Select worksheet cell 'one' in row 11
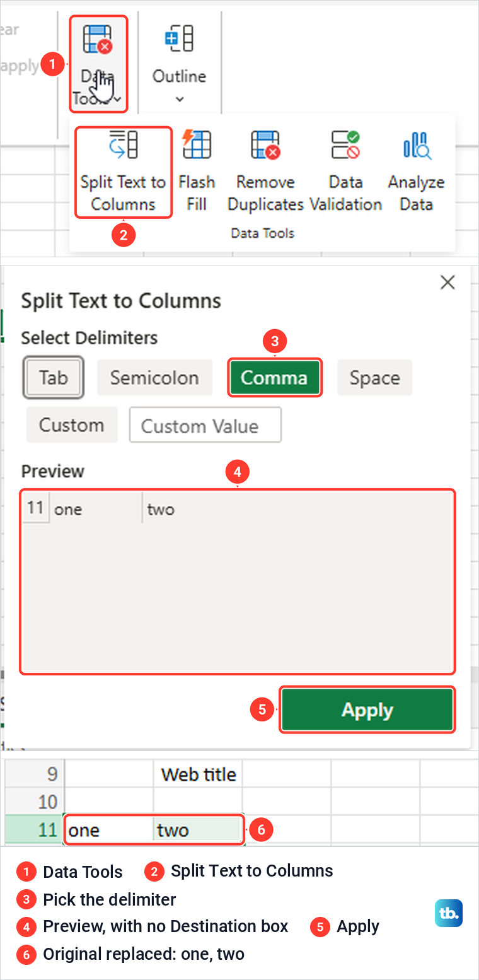 point(109,830)
